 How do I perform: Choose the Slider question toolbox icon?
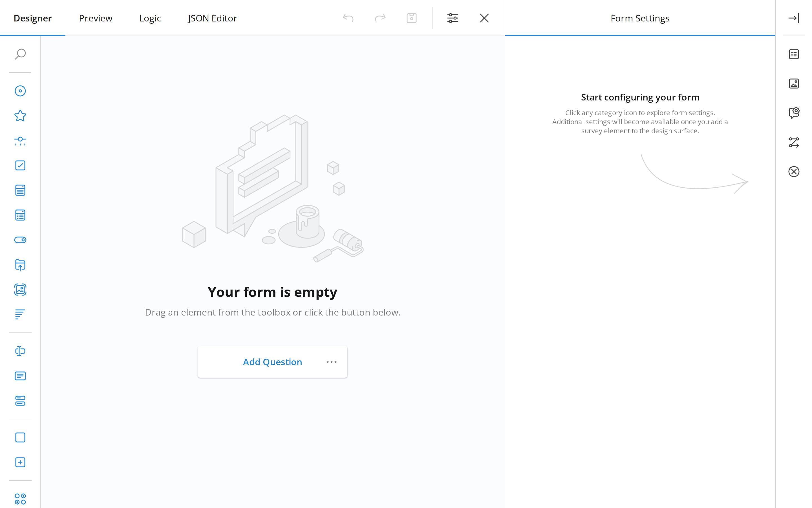pos(20,141)
